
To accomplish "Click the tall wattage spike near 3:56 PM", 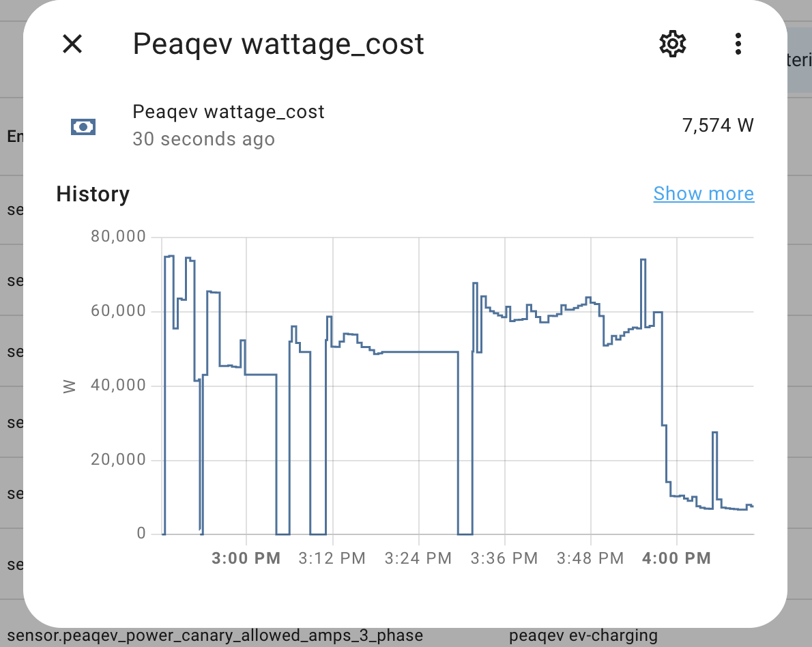I will click(x=642, y=287).
